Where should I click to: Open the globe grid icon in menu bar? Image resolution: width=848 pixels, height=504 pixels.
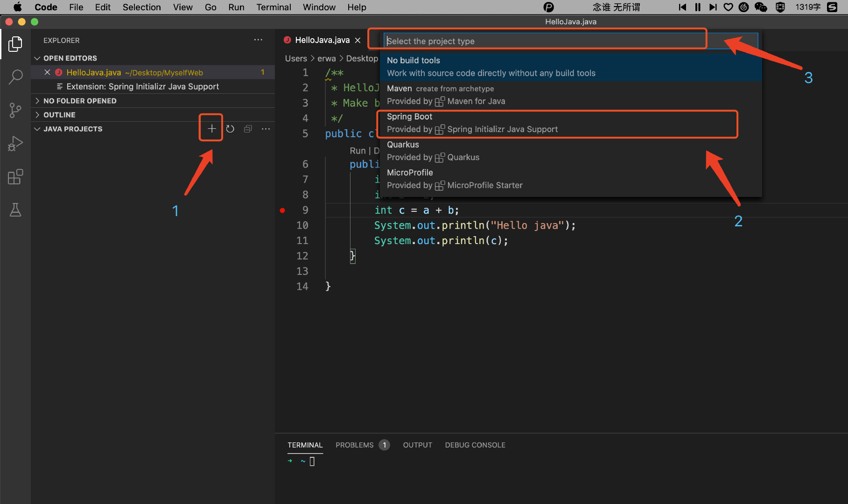point(780,7)
